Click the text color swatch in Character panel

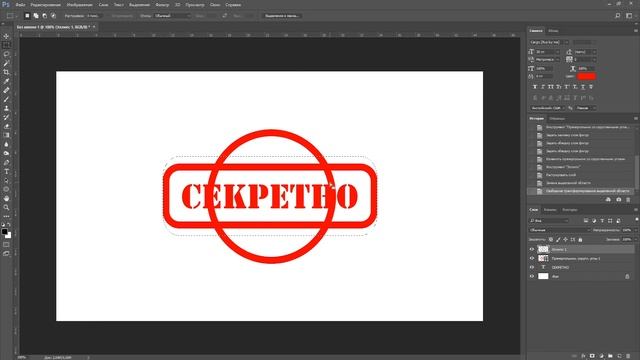coord(586,76)
